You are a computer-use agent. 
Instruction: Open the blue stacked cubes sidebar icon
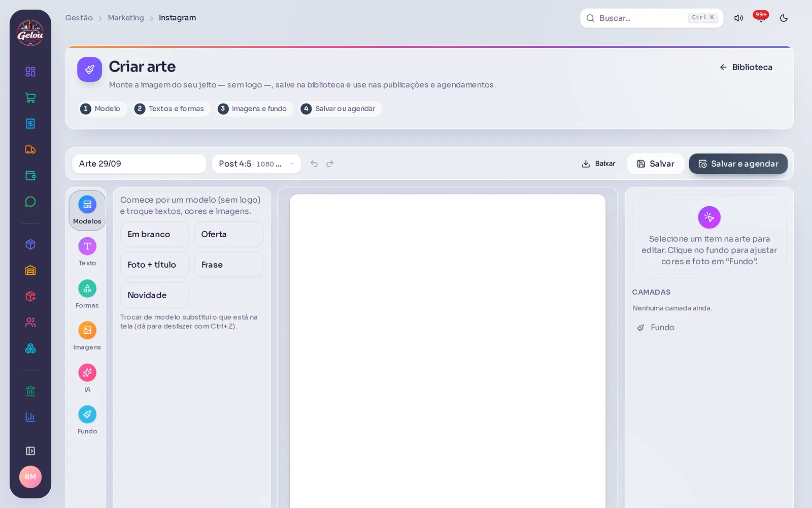point(30,348)
